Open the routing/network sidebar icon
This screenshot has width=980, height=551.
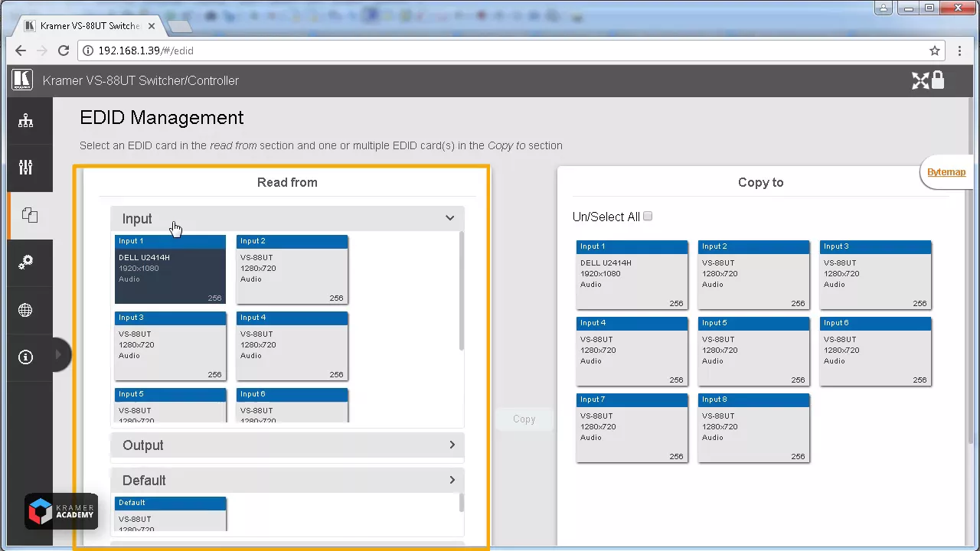[26, 121]
